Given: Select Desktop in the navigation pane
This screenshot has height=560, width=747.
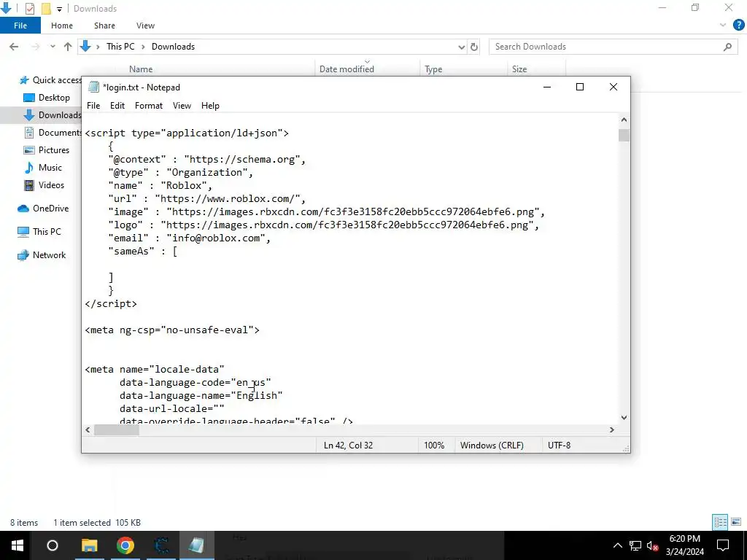Looking at the screenshot, I should (47, 98).
